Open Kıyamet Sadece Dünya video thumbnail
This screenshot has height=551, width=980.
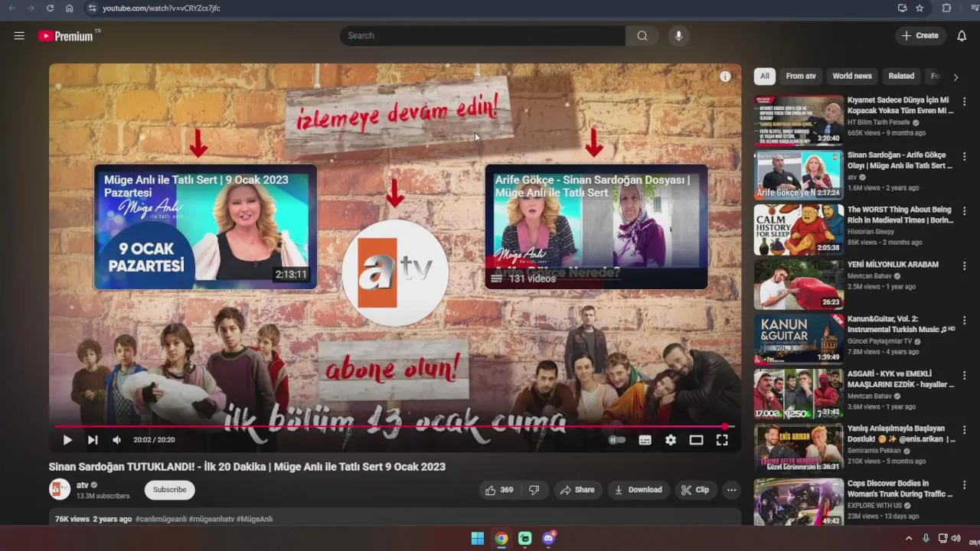pyautogui.click(x=799, y=120)
